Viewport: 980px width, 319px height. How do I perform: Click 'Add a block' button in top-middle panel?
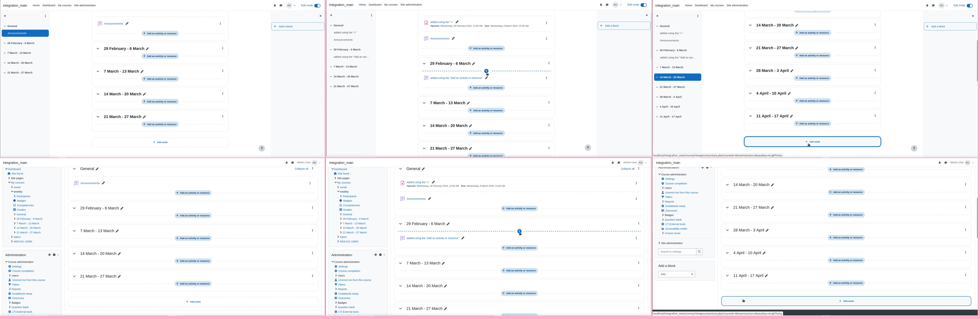pos(624,26)
